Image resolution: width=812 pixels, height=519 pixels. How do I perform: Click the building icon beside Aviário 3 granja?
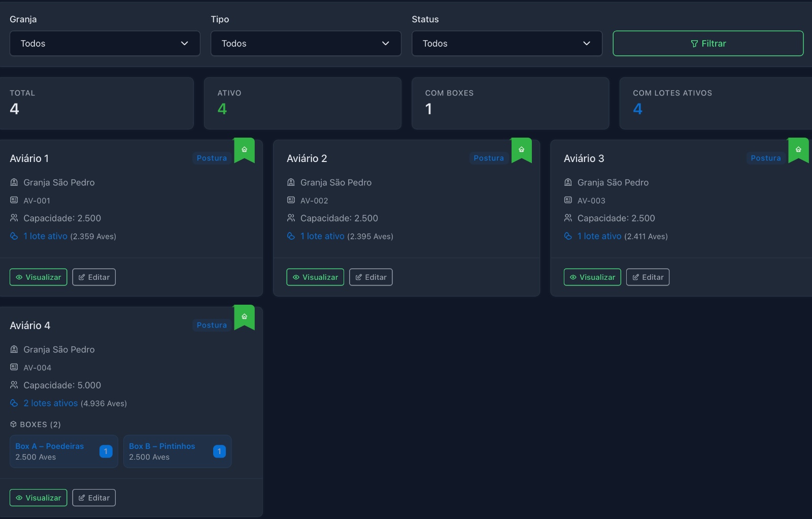[568, 182]
